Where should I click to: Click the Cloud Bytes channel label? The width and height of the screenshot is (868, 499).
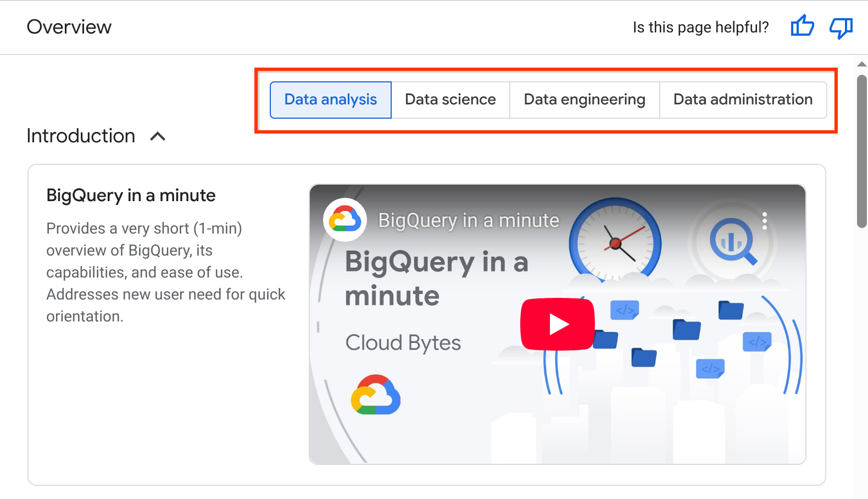(403, 342)
